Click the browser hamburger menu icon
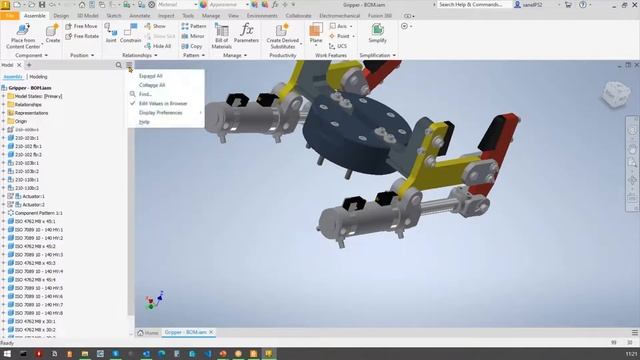 pos(129,65)
